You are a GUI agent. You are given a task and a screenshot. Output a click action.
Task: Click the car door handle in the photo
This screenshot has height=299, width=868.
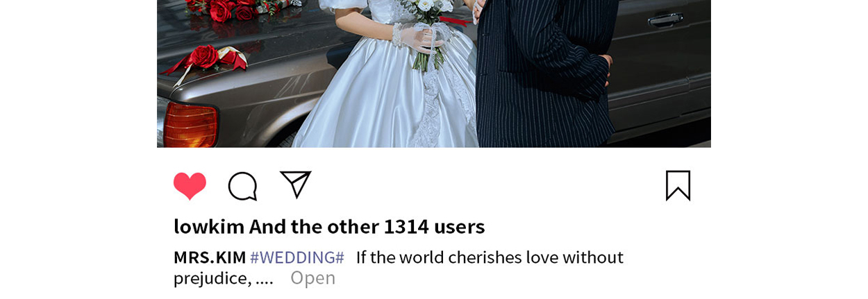[665, 20]
